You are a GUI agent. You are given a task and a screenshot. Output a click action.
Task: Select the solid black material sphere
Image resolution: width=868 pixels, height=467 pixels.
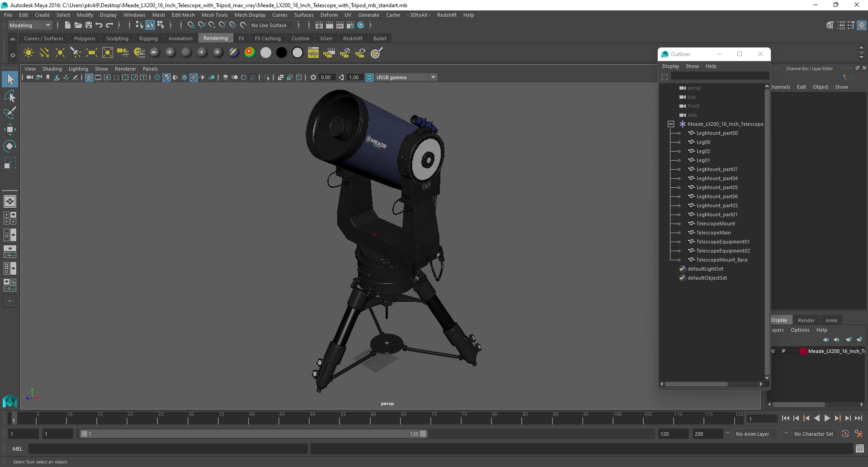(x=282, y=53)
